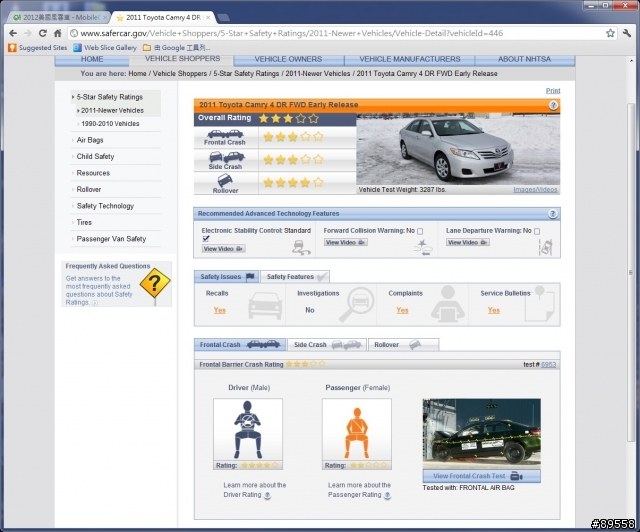This screenshot has width=640, height=532.
Task: Click the Side Crash cars icon in ratings
Action: click(227, 157)
